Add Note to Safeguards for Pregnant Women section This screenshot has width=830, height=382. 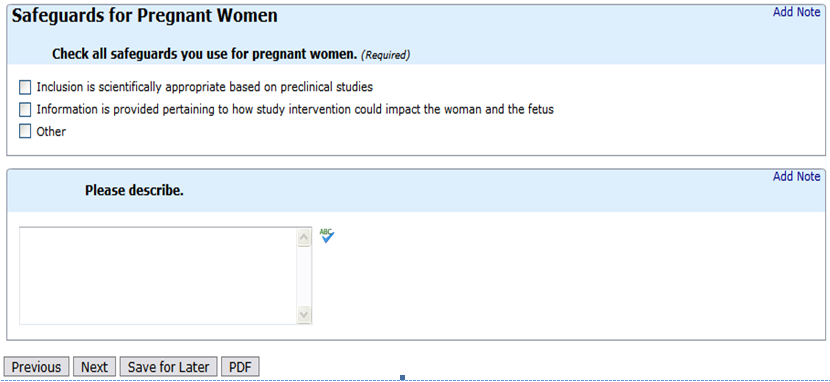point(797,12)
